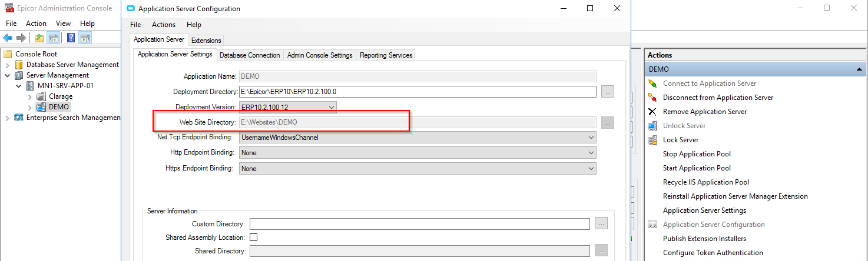Click Reinstall Application Server Manager Extension
The width and height of the screenshot is (868, 261).
(x=736, y=196)
